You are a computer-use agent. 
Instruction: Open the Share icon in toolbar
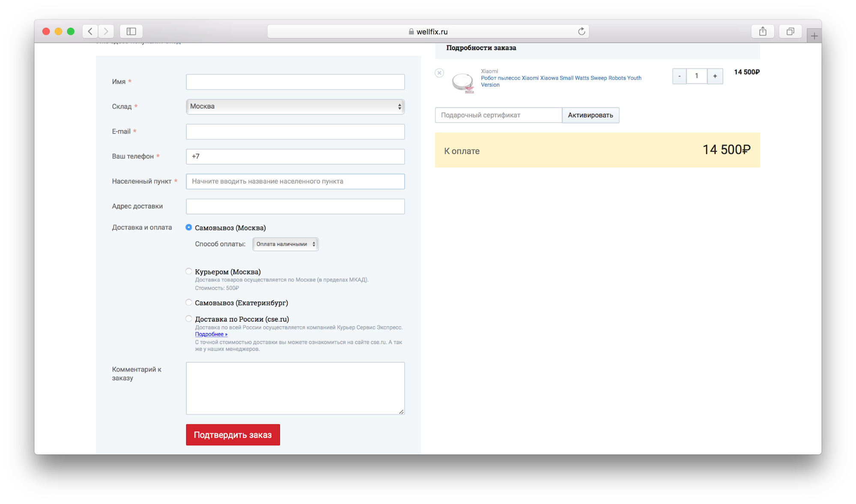(762, 31)
